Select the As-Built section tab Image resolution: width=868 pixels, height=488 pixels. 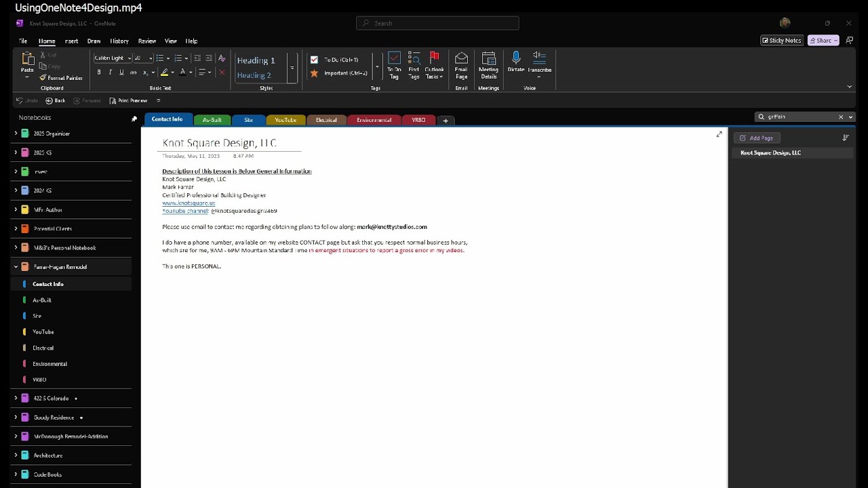coord(212,120)
